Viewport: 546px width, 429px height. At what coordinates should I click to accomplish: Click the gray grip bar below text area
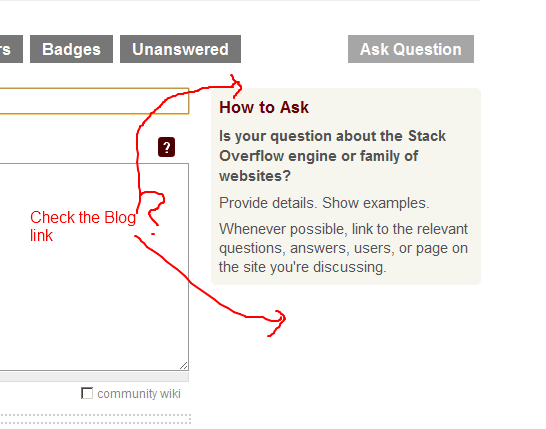click(x=94, y=376)
